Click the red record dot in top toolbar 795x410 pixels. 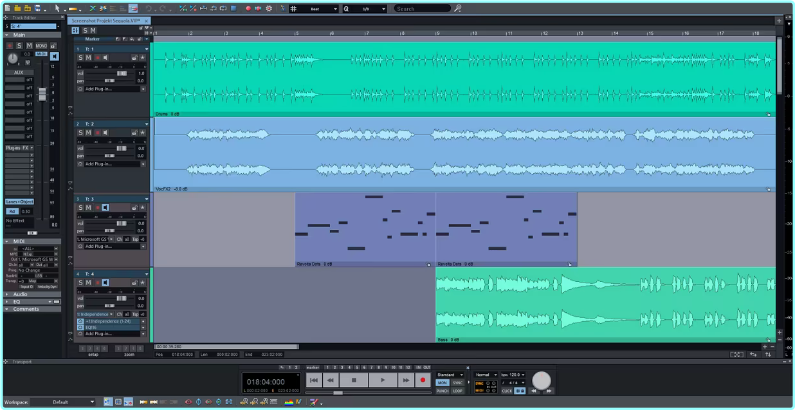248,9
